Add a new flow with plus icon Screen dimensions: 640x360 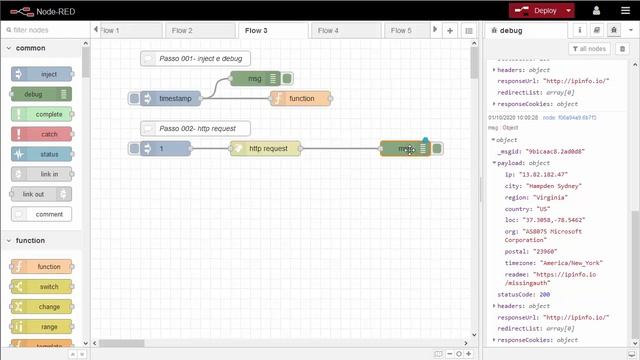(450, 31)
